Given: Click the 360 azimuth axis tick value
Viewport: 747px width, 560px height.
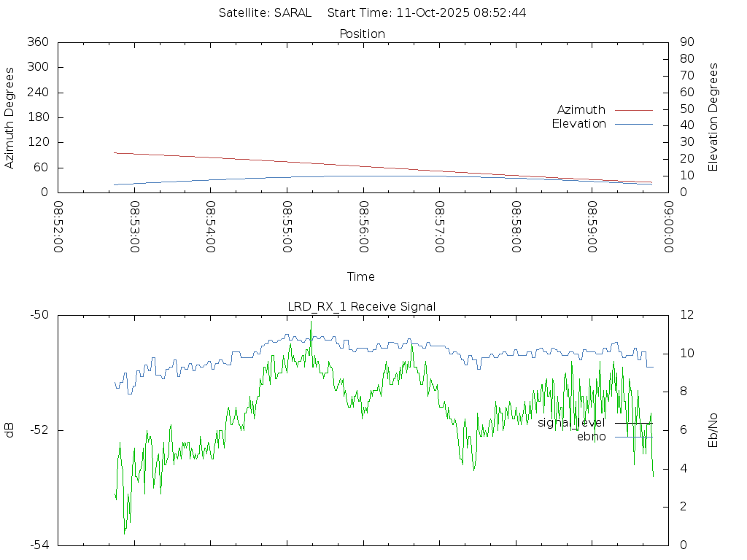Looking at the screenshot, I should click(x=37, y=42).
